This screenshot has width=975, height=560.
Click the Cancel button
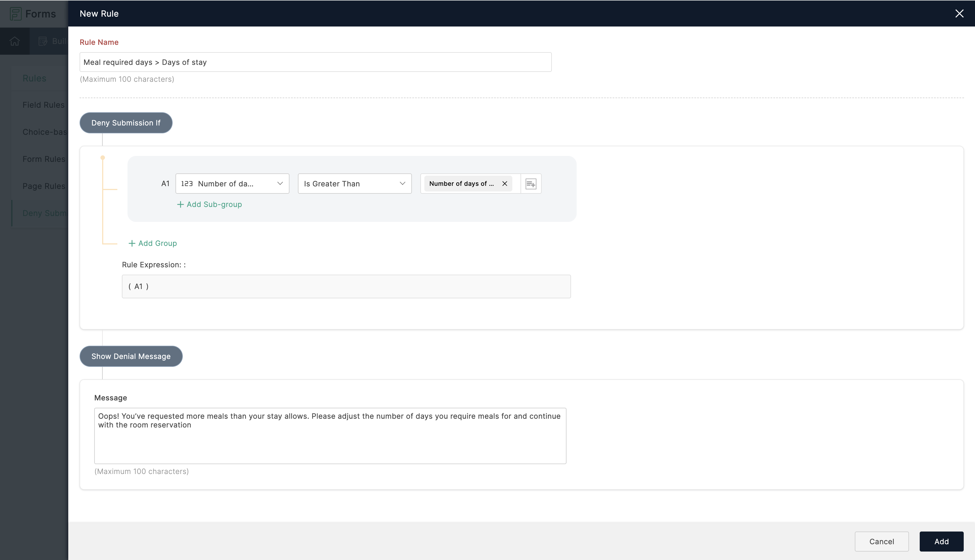coord(881,542)
